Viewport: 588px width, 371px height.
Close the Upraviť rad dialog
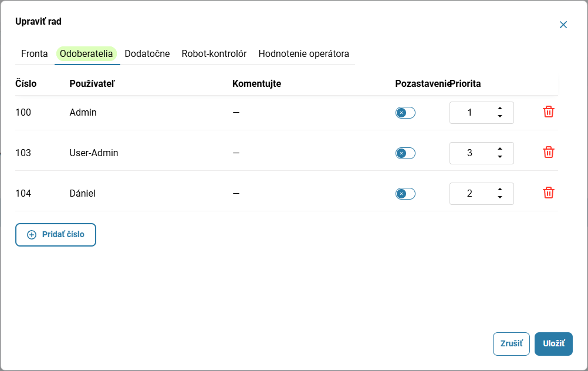563,25
